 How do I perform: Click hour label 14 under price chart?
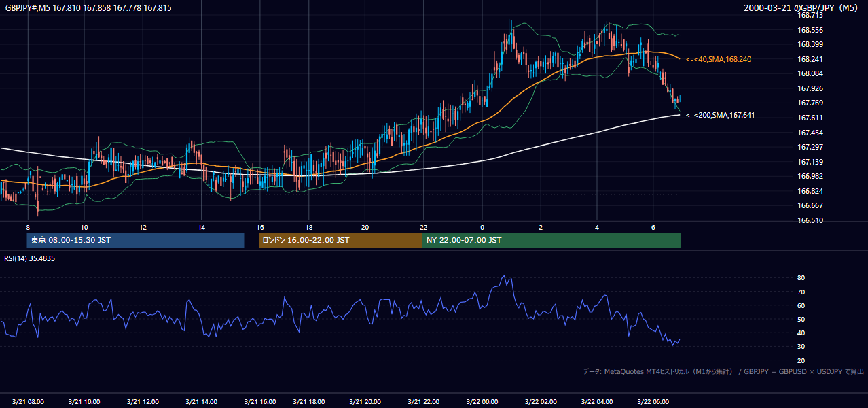point(202,227)
